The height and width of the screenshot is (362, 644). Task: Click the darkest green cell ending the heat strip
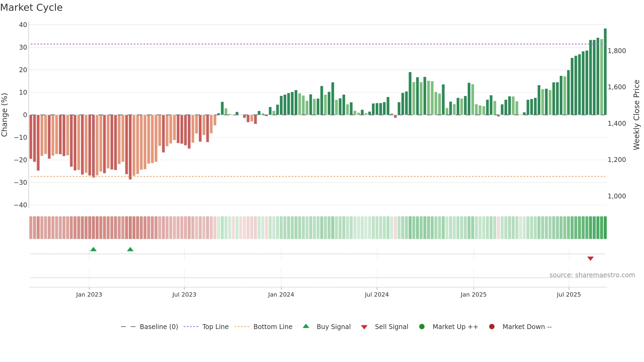[x=605, y=228]
